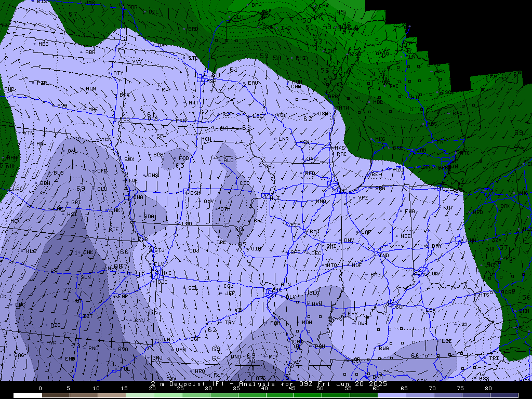Click the 0–5 dark brown legend swatch
This screenshot has height=399, width=532.
56,395
